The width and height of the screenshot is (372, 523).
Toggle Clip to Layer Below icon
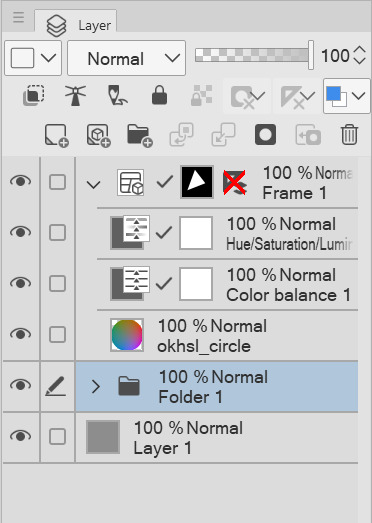(33, 96)
